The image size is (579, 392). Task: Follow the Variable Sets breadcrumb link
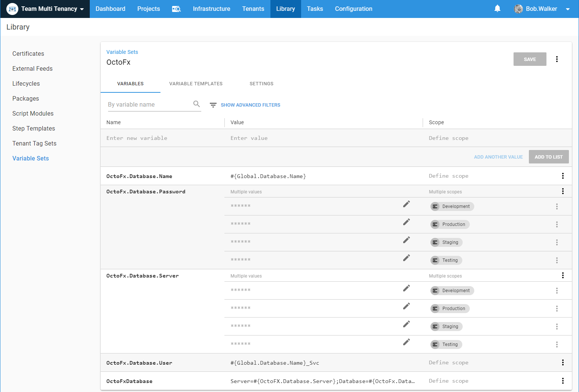[122, 52]
